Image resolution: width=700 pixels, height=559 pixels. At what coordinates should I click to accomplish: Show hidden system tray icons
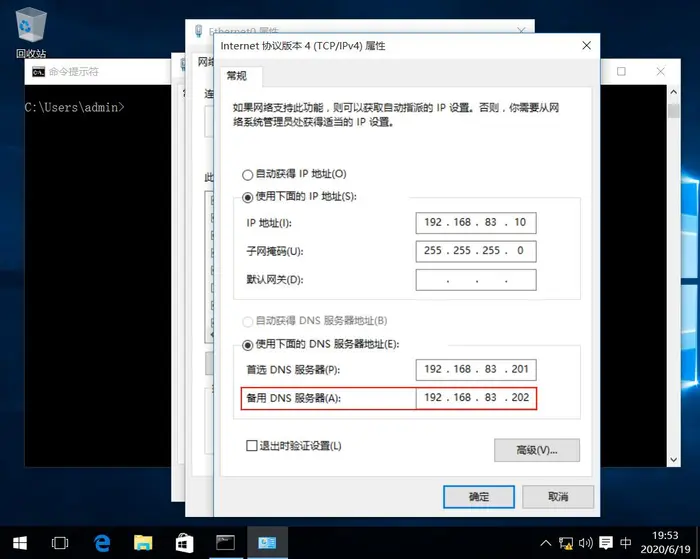point(546,543)
